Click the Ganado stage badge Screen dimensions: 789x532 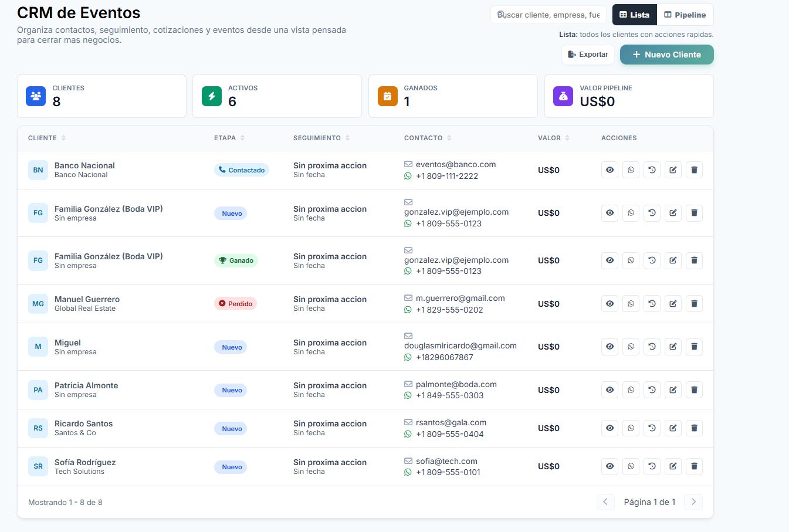[x=236, y=260]
